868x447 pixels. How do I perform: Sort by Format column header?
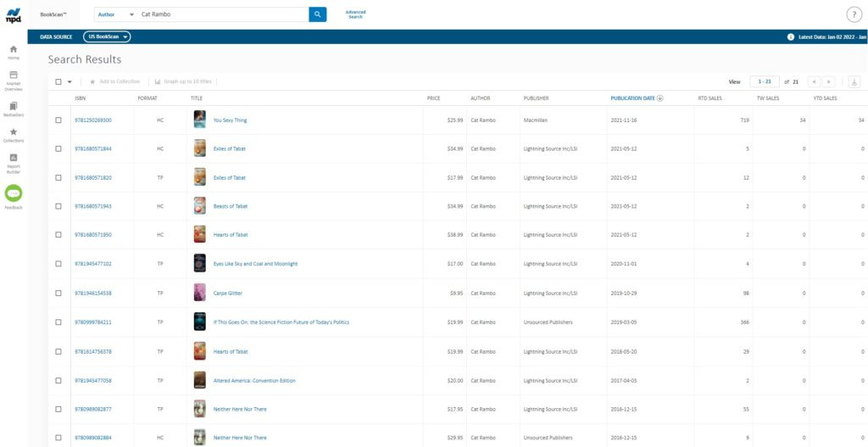[147, 98]
